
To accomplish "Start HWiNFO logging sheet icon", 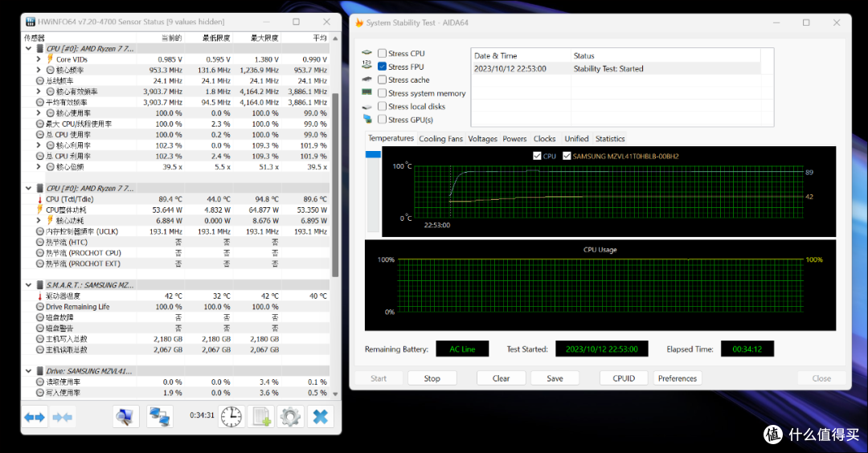I will (x=260, y=417).
